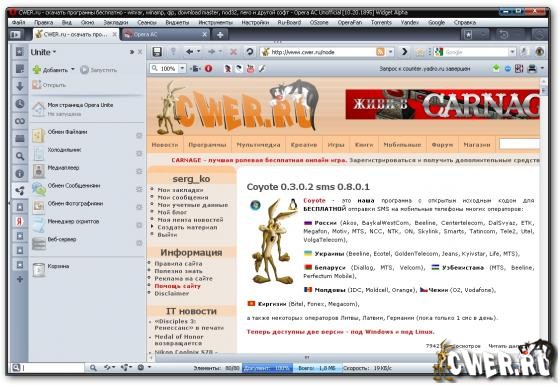Click the RSS feed icon in address bar

coord(380,52)
